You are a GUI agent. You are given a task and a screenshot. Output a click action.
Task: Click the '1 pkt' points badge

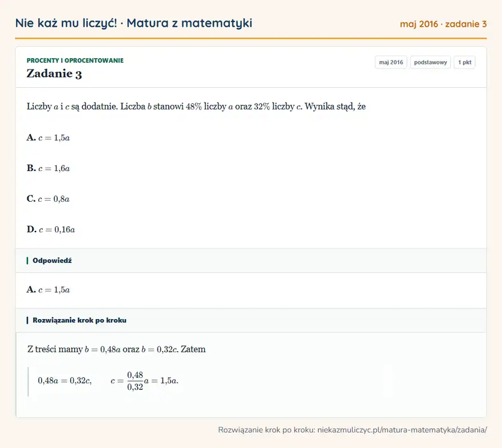coord(464,62)
